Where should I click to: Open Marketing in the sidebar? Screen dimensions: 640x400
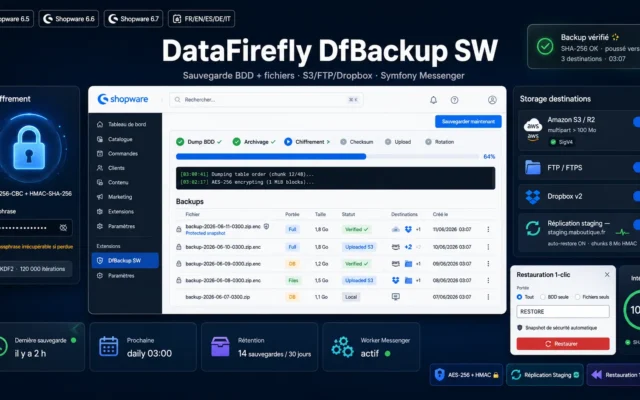(125, 197)
